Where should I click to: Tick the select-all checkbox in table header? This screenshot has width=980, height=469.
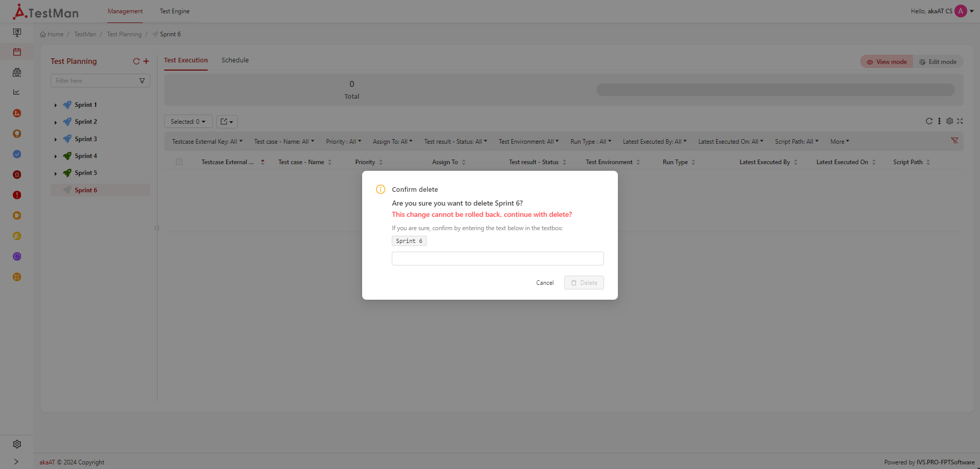click(179, 162)
